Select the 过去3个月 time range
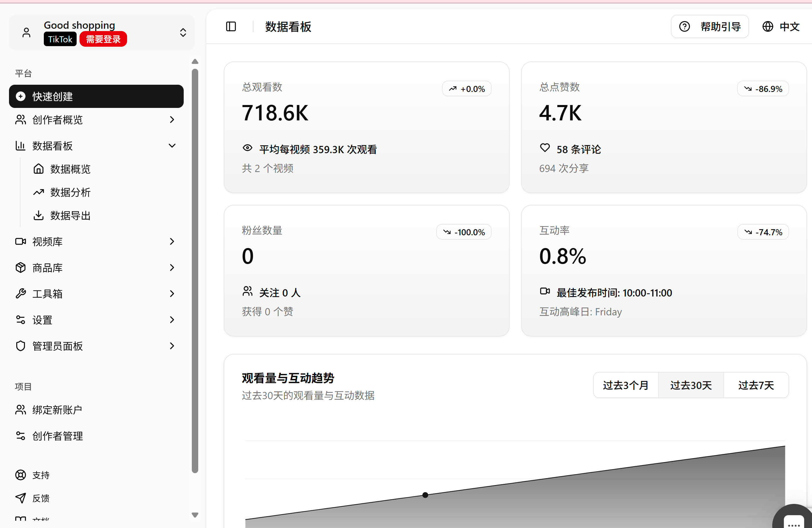 [x=625, y=385]
